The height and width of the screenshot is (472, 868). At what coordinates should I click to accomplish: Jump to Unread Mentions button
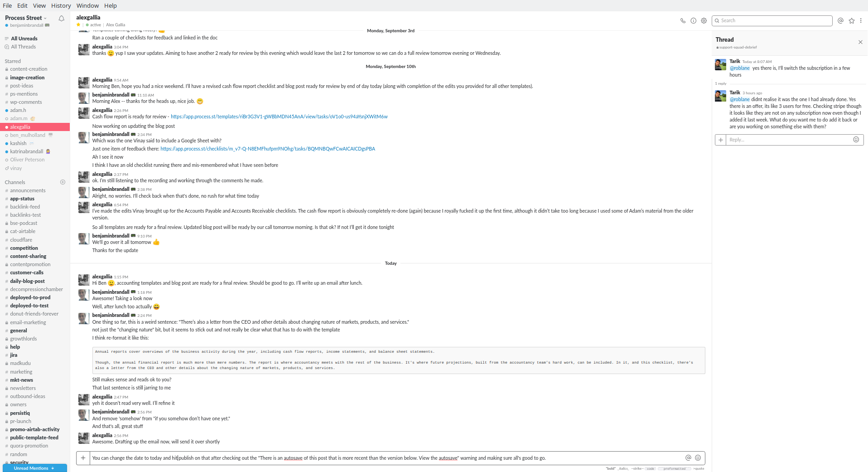[35, 468]
